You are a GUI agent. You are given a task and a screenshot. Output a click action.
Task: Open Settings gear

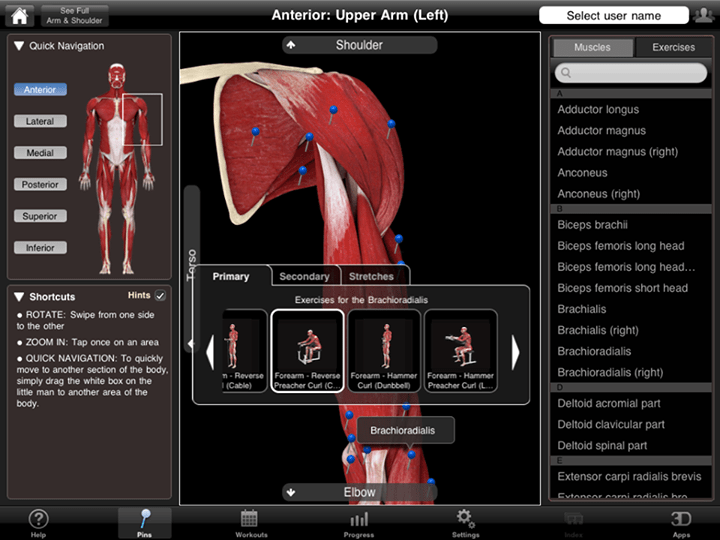pyautogui.click(x=465, y=523)
